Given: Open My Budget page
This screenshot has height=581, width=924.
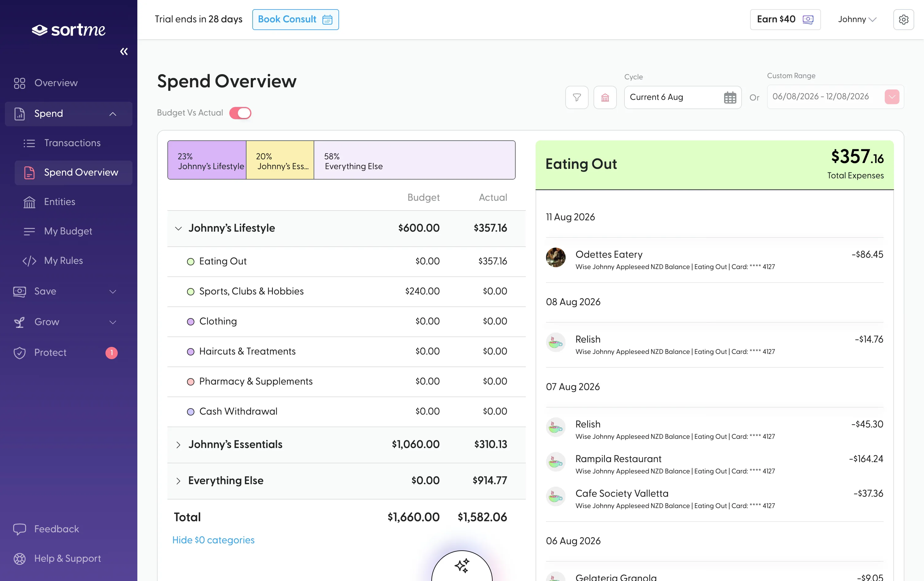Looking at the screenshot, I should point(68,231).
